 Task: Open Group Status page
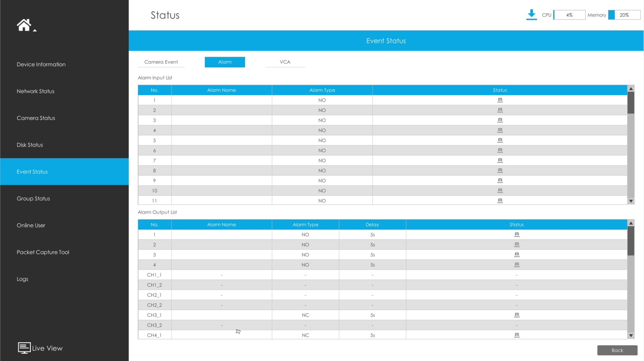coord(64,199)
